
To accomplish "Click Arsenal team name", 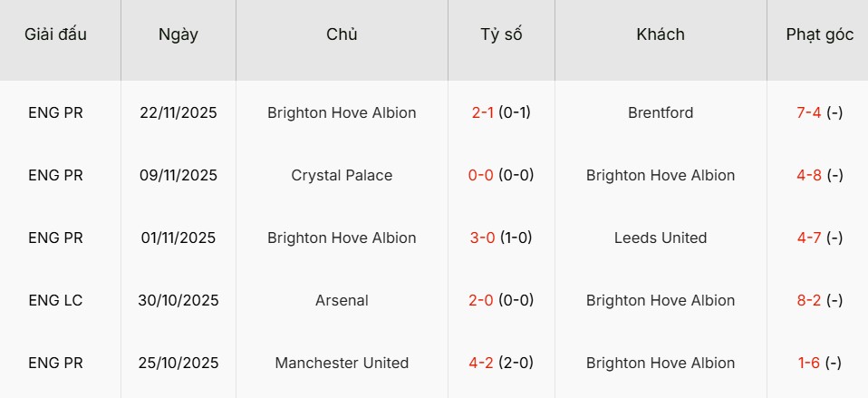I will pyautogui.click(x=342, y=301).
